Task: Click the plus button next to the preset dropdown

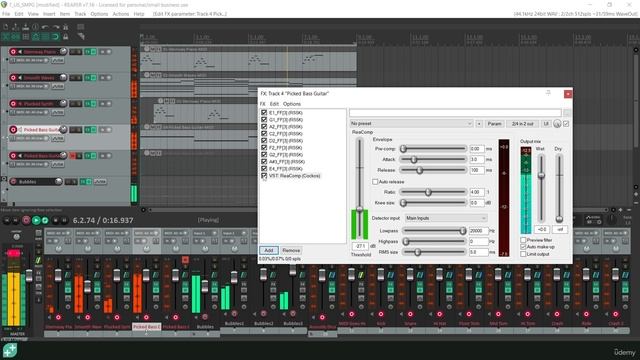Action: coord(479,124)
